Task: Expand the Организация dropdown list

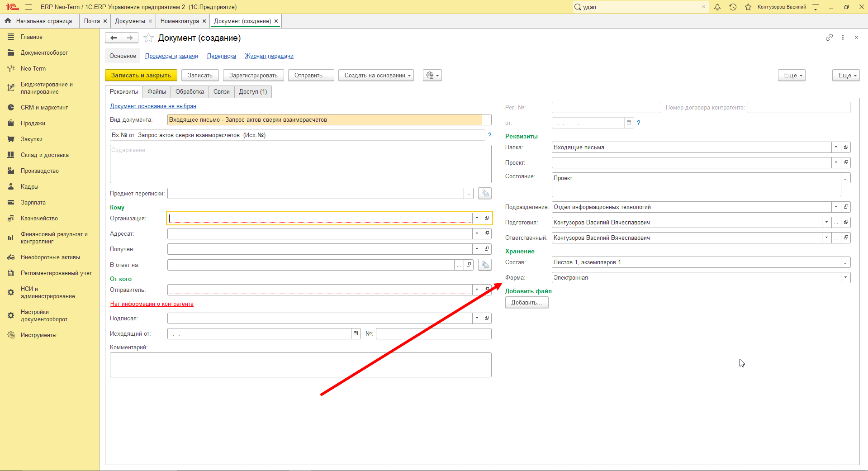Action: pos(477,218)
